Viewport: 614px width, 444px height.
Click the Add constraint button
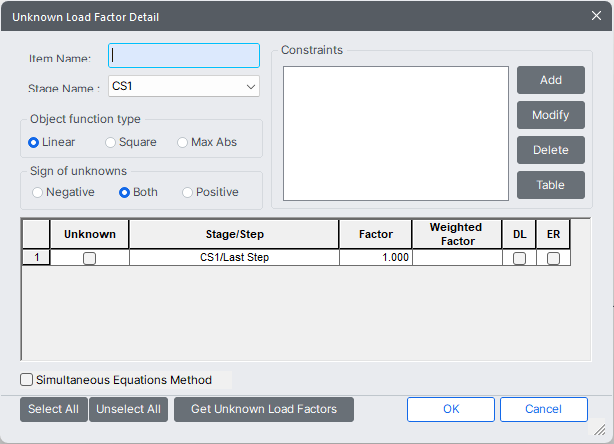point(551,80)
